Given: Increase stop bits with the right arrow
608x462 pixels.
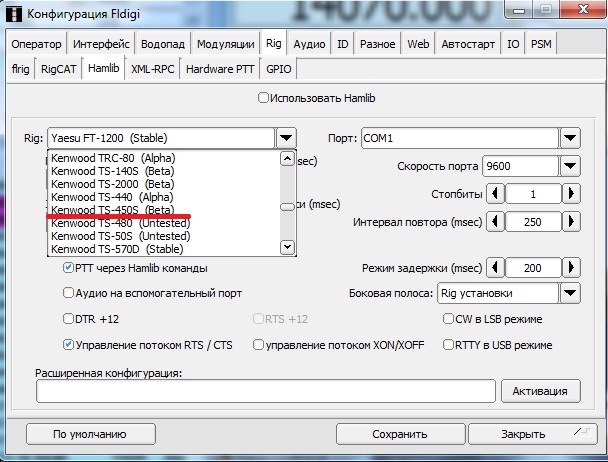Looking at the screenshot, I should click(x=570, y=194).
